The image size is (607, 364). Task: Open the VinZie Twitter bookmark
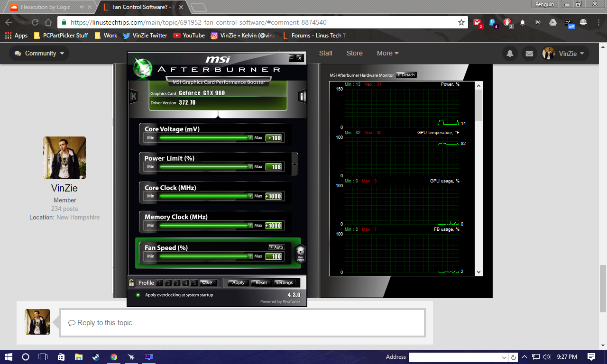[x=145, y=35]
